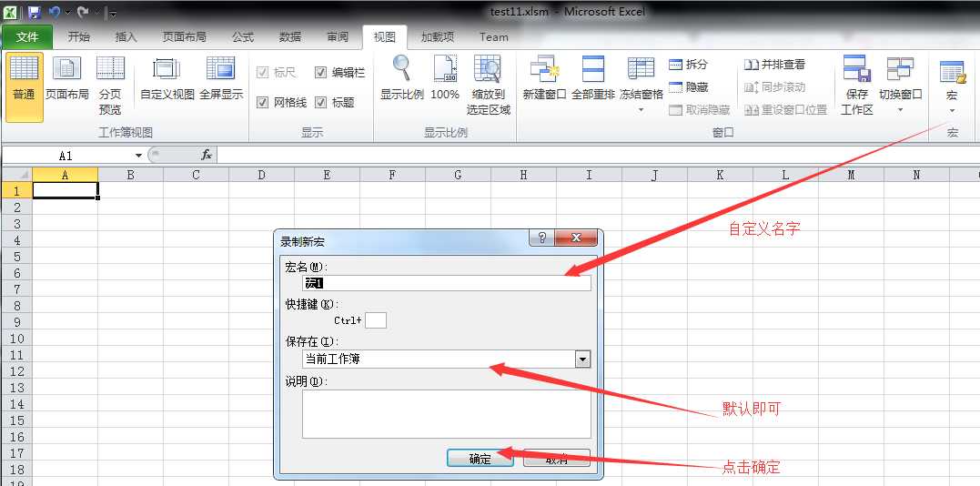Open Page Break Preview (分页预览)
Viewport: 980px width, 486px height.
pos(110,86)
